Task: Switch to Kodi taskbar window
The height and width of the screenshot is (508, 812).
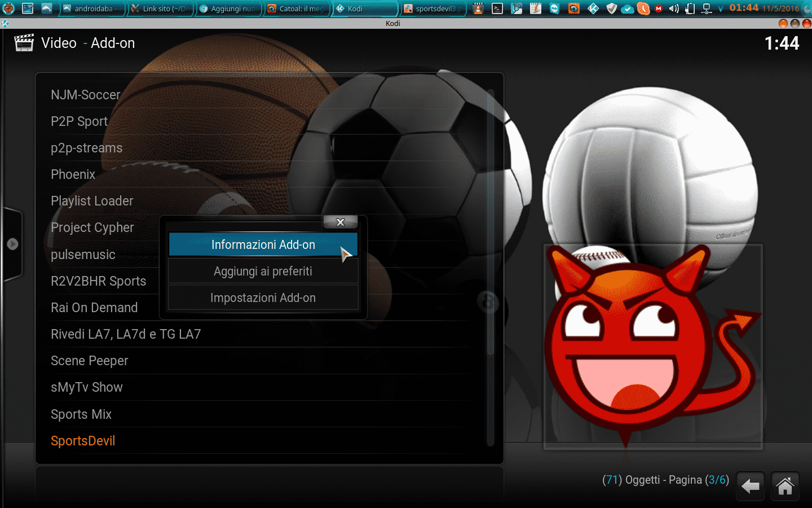Action: pos(366,8)
